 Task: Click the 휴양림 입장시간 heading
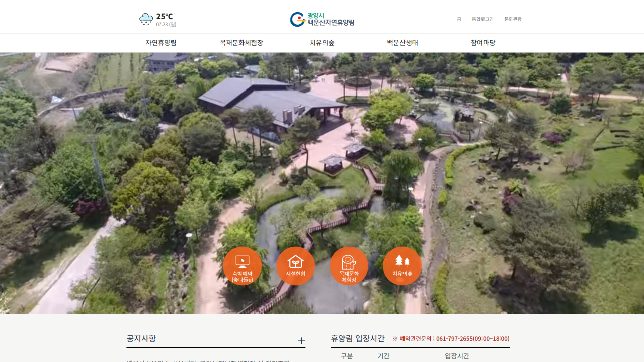click(x=358, y=338)
